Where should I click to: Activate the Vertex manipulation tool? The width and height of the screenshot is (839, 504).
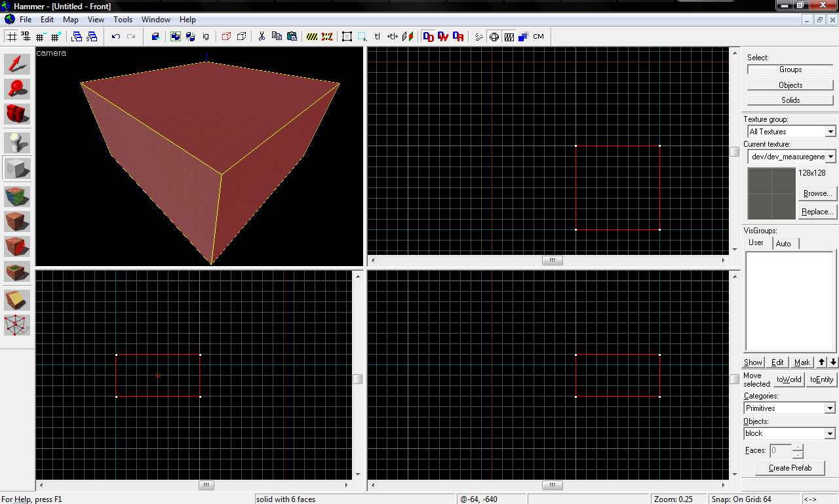[18, 324]
